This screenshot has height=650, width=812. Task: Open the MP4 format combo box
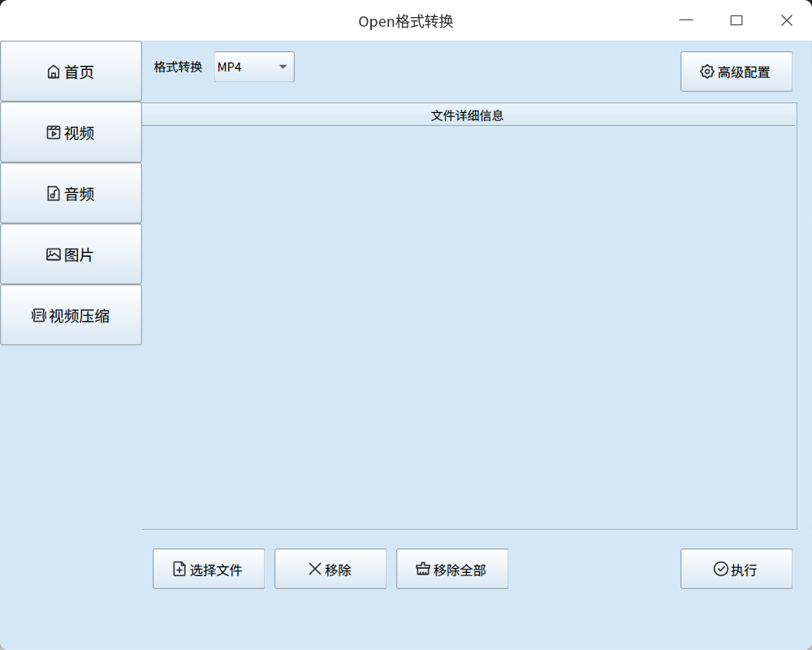254,67
